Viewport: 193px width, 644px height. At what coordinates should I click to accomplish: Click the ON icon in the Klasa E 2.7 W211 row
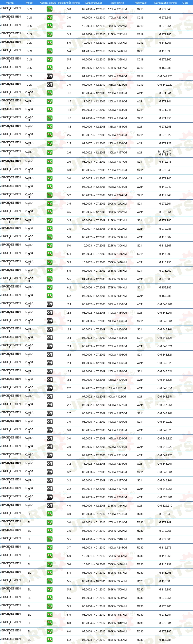pyautogui.click(x=50, y=405)
